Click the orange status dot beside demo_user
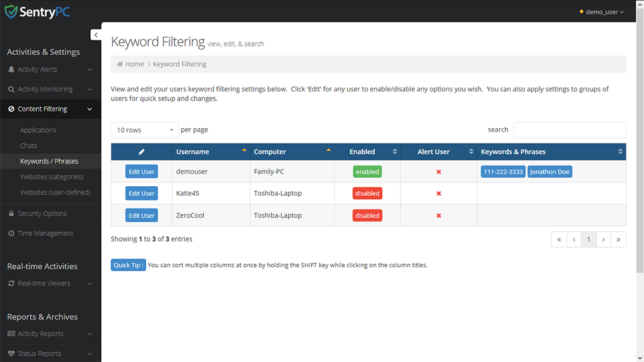The image size is (644, 362). [581, 12]
